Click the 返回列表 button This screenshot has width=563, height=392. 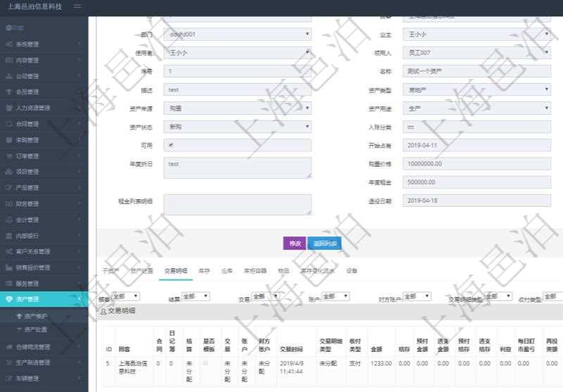click(x=324, y=244)
